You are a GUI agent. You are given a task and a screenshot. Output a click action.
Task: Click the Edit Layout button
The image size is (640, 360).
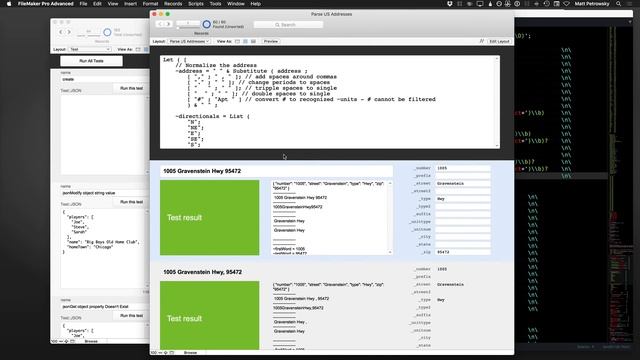click(x=499, y=41)
